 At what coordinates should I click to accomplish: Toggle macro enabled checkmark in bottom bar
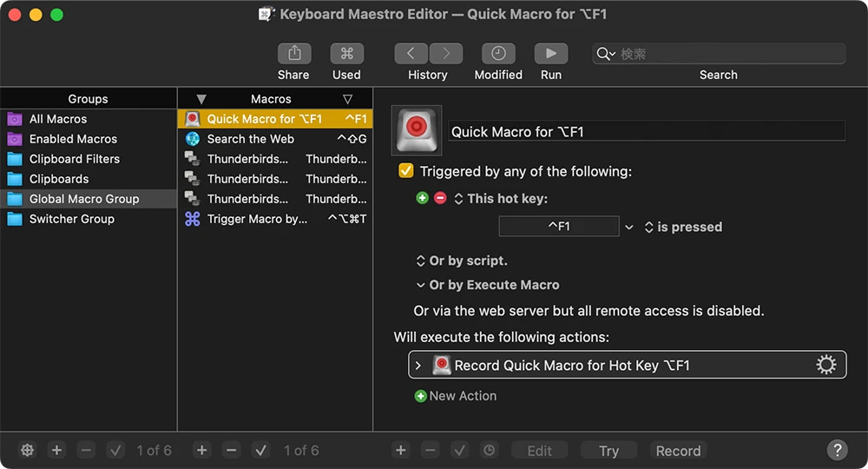[x=261, y=450]
